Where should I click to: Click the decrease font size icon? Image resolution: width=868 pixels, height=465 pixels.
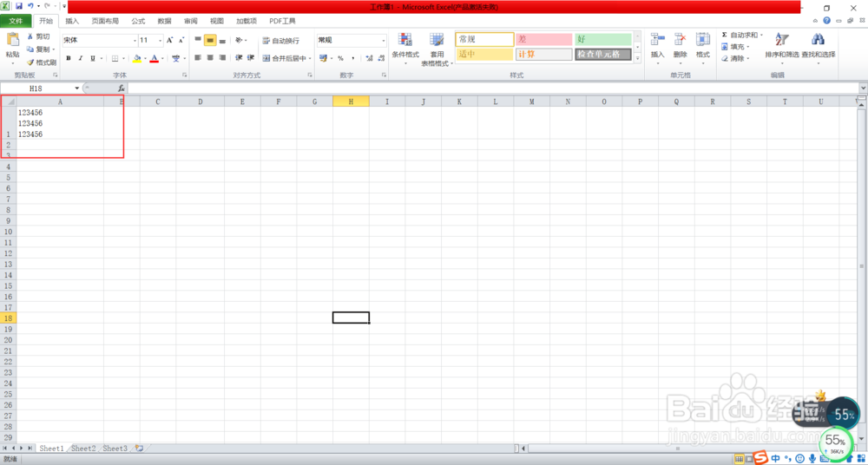[181, 41]
